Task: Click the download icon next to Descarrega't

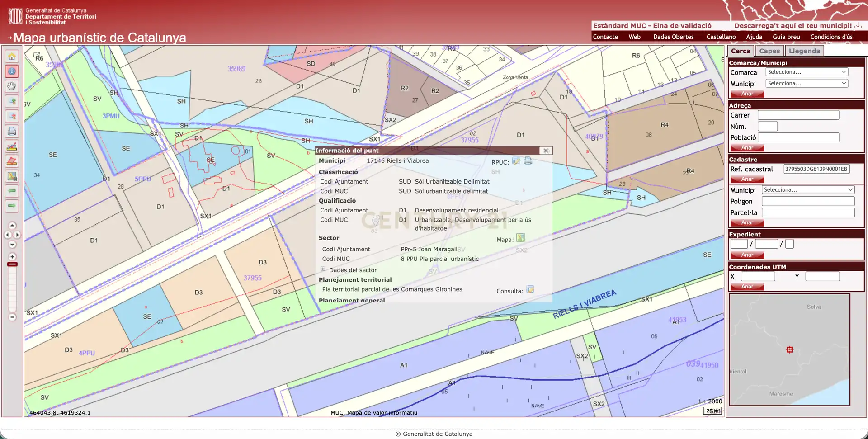Action: pyautogui.click(x=858, y=26)
